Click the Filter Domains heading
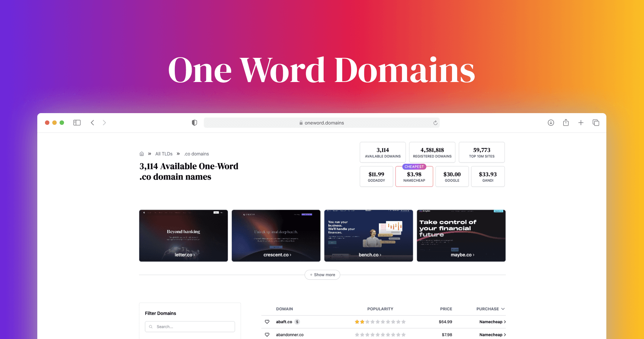Viewport: 644px width, 339px height. [x=161, y=313]
